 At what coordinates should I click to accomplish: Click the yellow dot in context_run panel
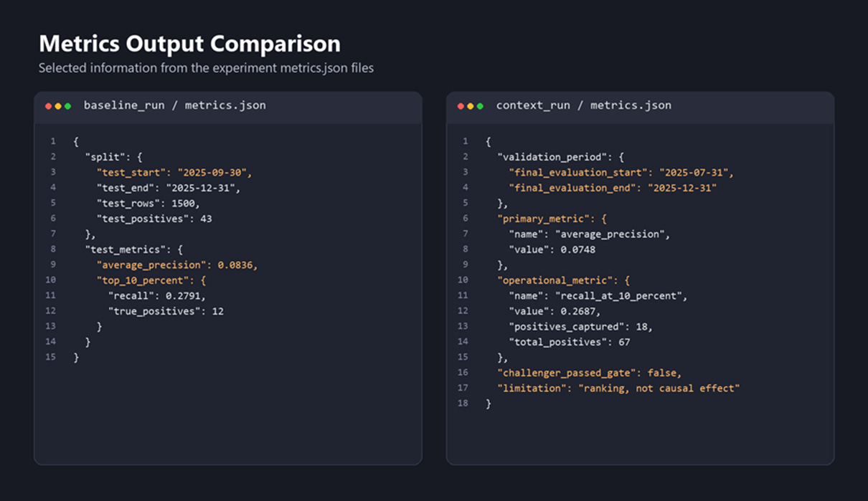[x=471, y=106]
